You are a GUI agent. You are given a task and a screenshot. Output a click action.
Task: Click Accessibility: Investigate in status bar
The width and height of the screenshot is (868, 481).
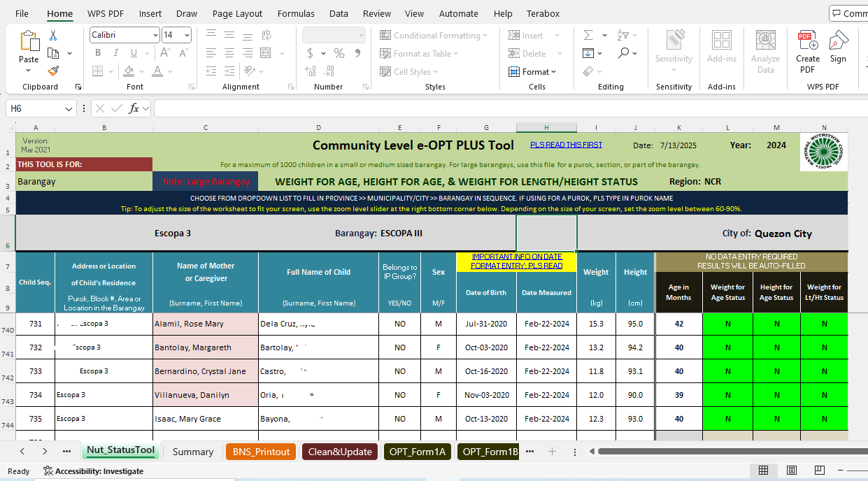click(93, 471)
